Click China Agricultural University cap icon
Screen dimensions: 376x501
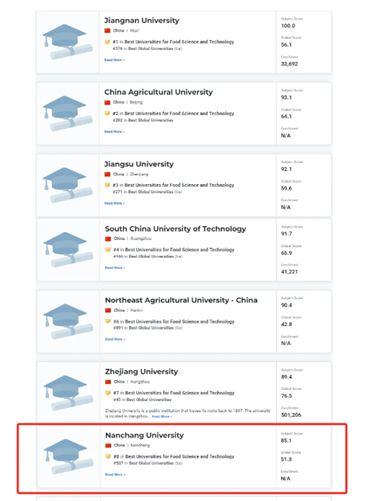[x=67, y=113]
